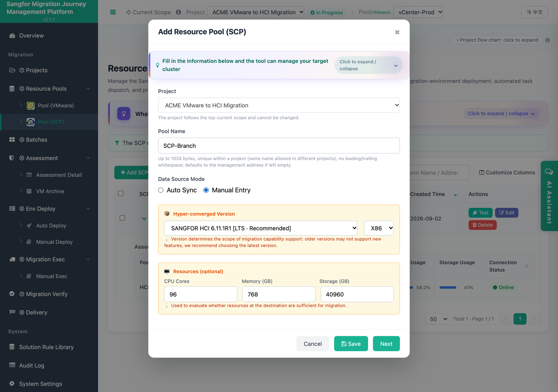558x392 pixels.
Task: Open Audit Log in the sidebar
Action: [x=49, y=365]
